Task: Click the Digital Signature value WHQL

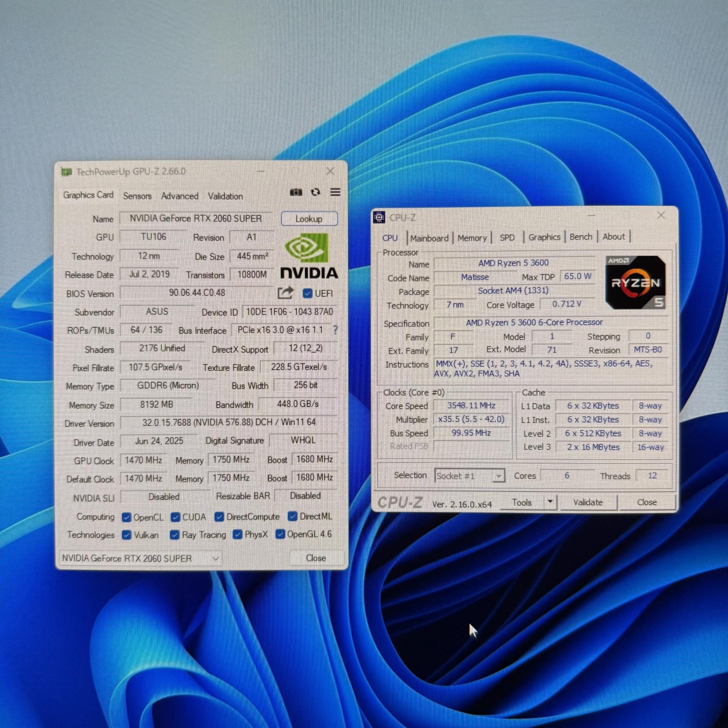Action: (303, 440)
